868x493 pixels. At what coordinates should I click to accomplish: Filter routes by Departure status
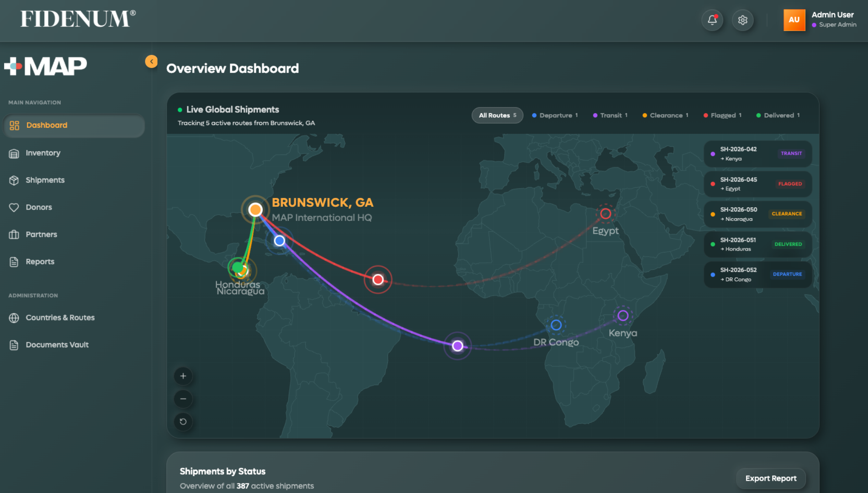[555, 115]
